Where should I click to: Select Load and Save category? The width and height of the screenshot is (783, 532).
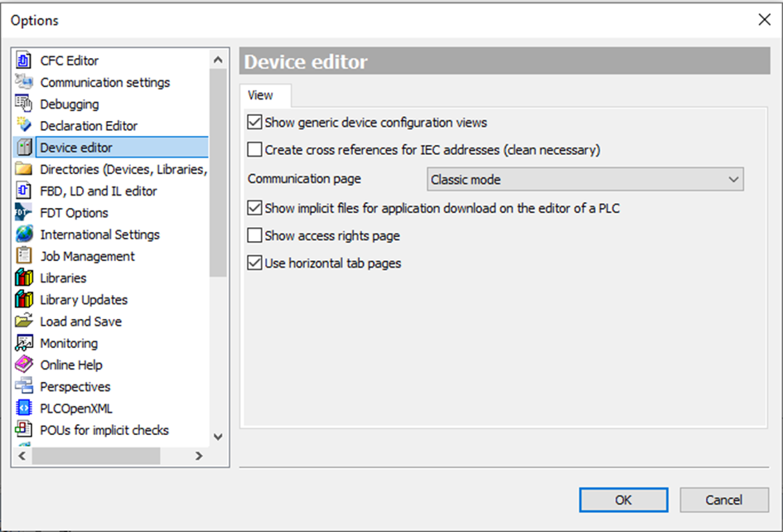(81, 322)
